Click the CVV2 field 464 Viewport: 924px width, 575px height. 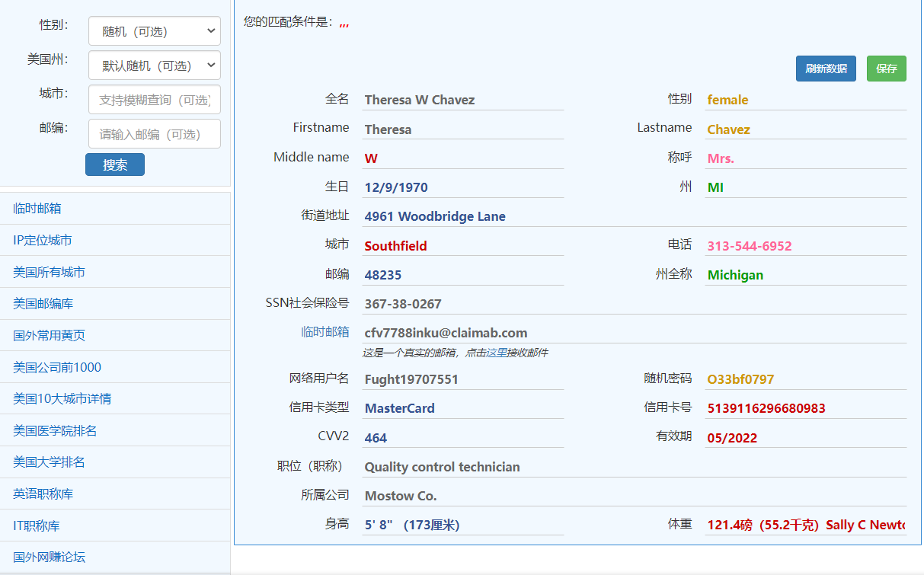click(x=462, y=438)
